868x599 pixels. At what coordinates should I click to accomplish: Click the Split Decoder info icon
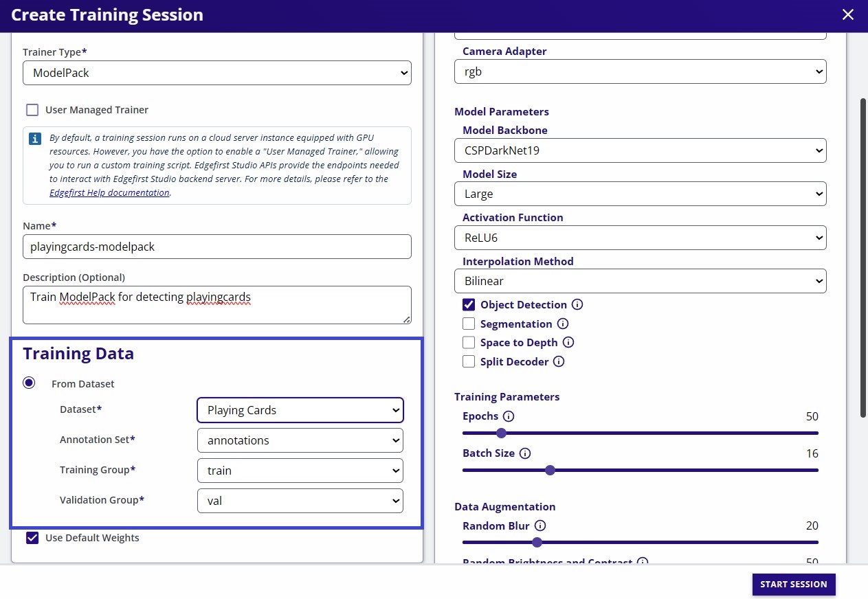click(x=559, y=361)
